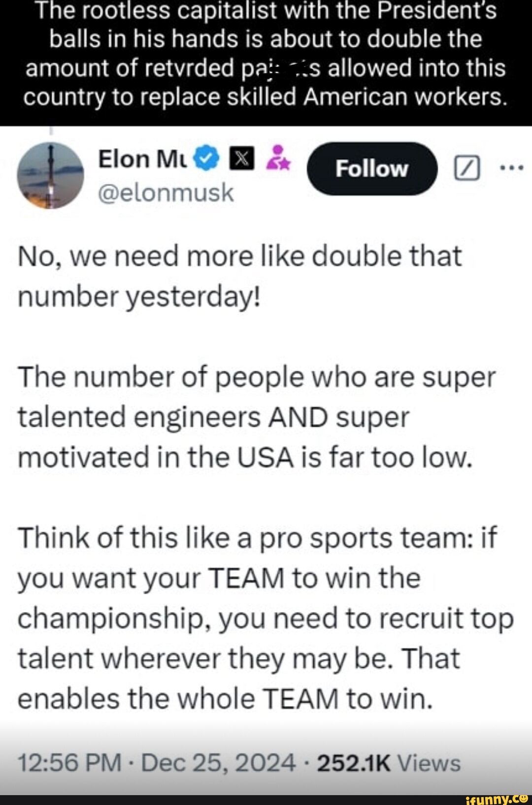
Task: Click the Dec 25, 2024 date
Action: pos(218,763)
